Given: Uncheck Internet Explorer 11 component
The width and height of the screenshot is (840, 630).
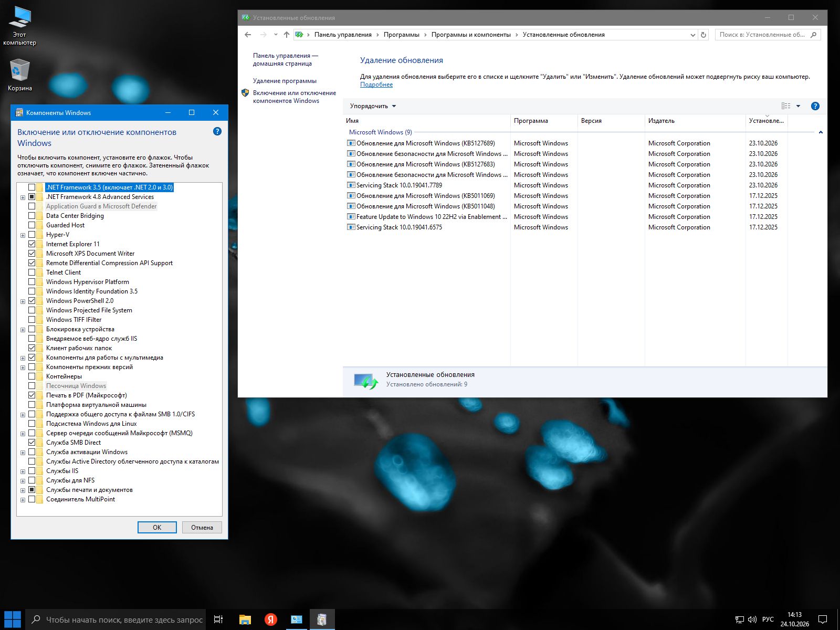Looking at the screenshot, I should [x=32, y=244].
